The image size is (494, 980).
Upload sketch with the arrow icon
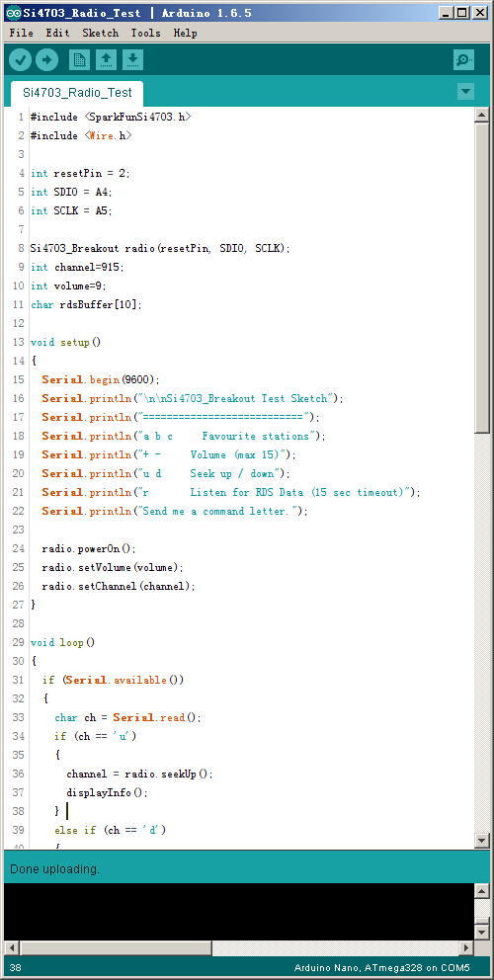click(x=46, y=60)
